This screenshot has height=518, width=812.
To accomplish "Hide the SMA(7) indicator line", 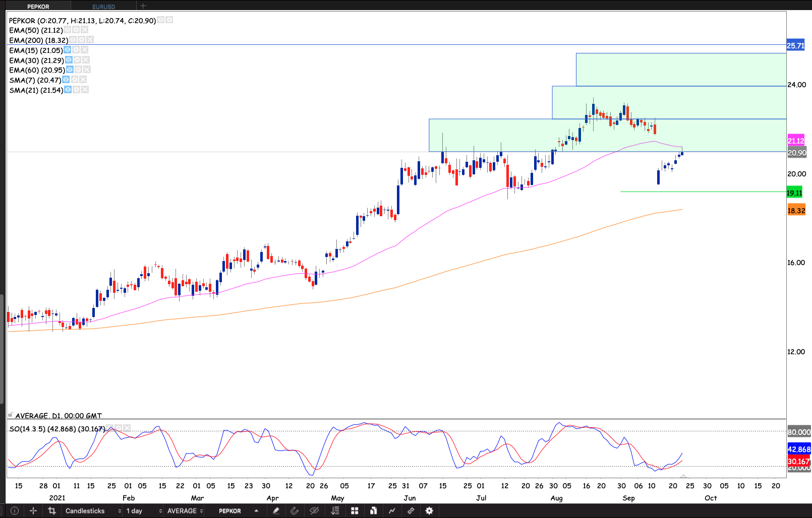I will [x=66, y=80].
